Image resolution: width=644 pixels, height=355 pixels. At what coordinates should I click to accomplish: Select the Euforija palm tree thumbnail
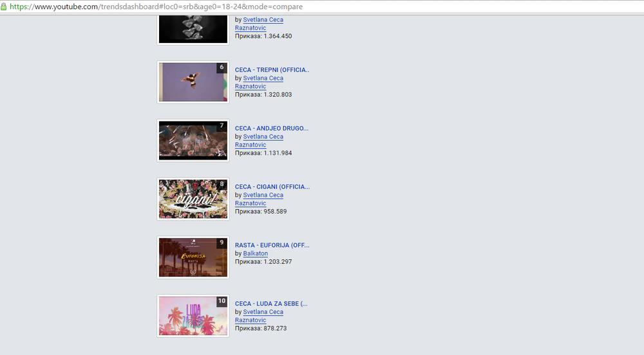click(x=193, y=257)
